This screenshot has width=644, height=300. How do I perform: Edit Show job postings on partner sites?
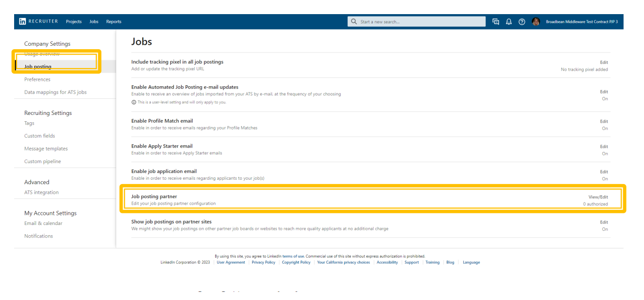[604, 222]
